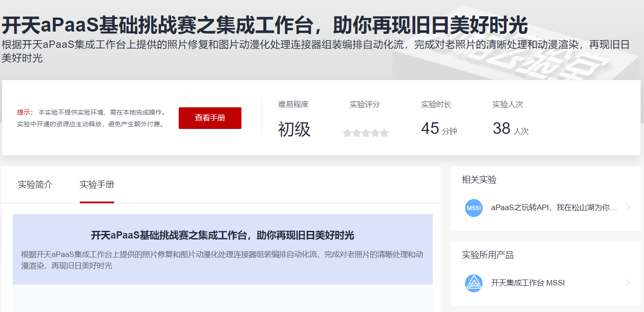Click the MSSI round icon in 相关实验

tap(474, 208)
